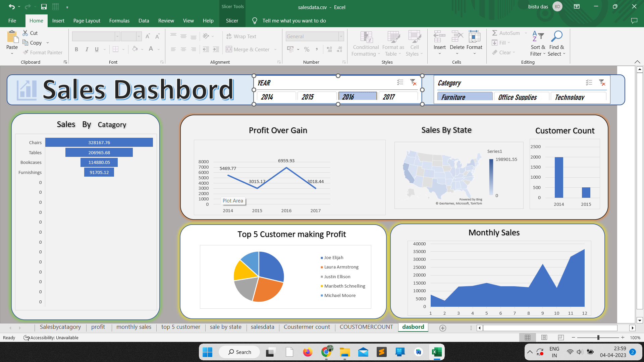Select 2015 in YEAR slicer
Viewport: 644px width, 362px height.
tap(317, 97)
